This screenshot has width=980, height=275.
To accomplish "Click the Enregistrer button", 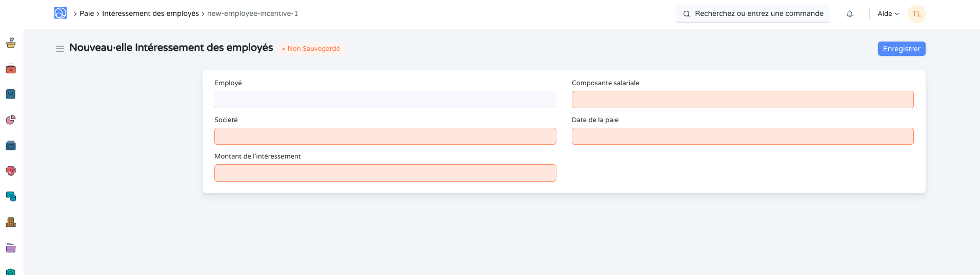I will pos(901,49).
